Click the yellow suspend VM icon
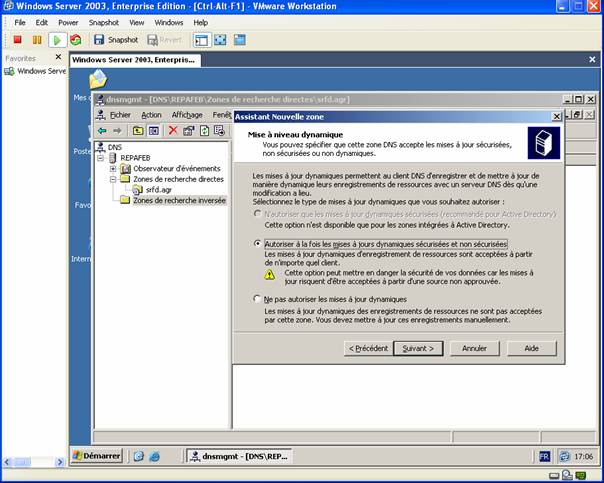604x483 pixels. pos(37,40)
